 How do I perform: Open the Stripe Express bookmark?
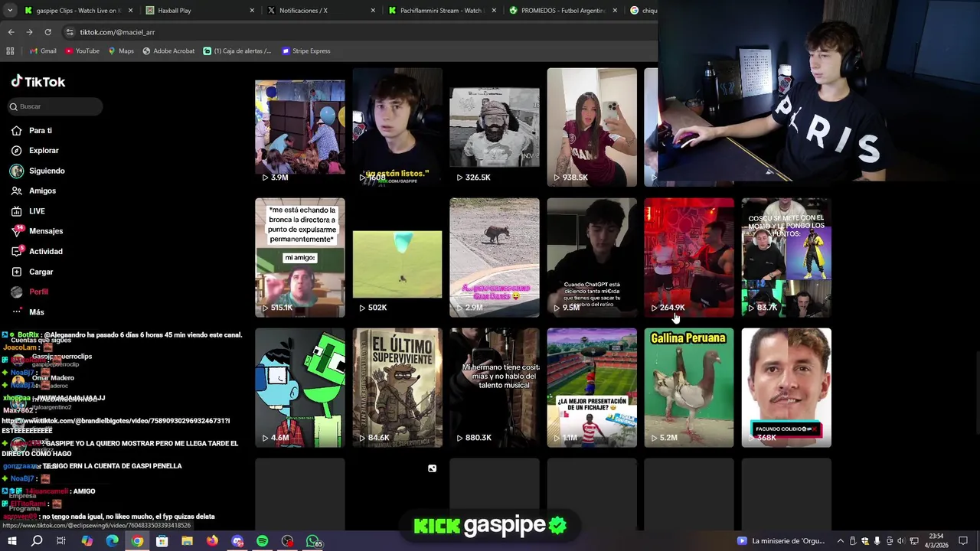tap(306, 51)
